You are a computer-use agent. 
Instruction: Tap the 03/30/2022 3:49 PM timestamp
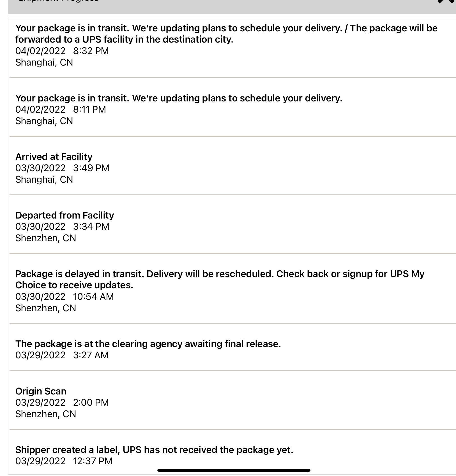coord(62,168)
